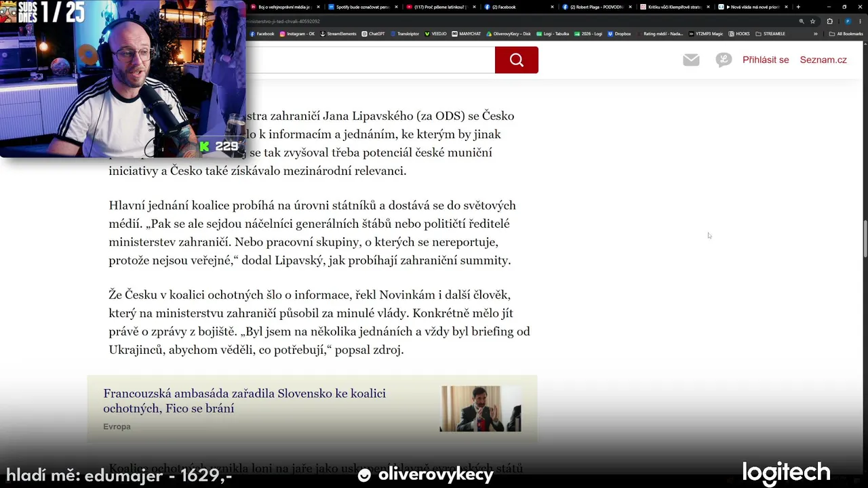The height and width of the screenshot is (488, 868).
Task: Open the mail envelope icon
Action: [x=691, y=60]
